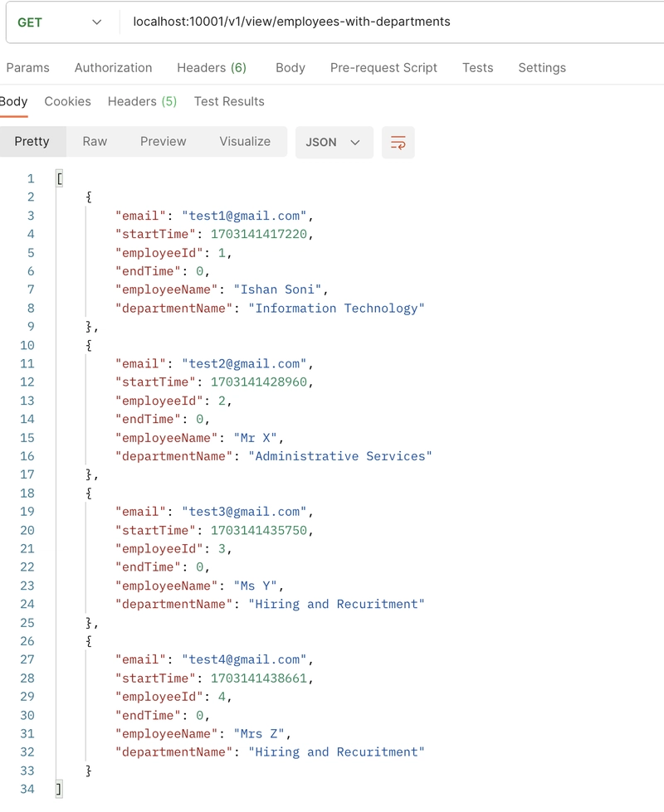Click the startTime value 1703141417220
This screenshot has width=664, height=812.
click(259, 234)
